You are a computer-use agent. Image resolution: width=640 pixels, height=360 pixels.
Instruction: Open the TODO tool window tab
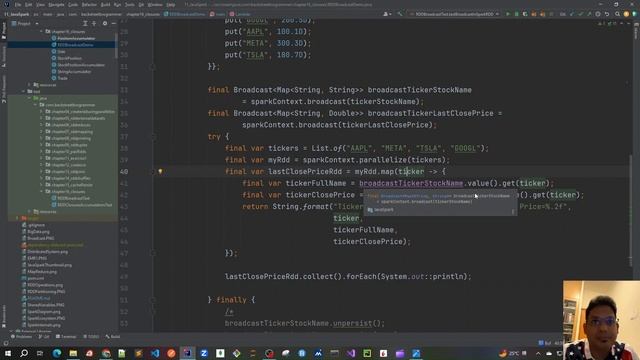91,337
